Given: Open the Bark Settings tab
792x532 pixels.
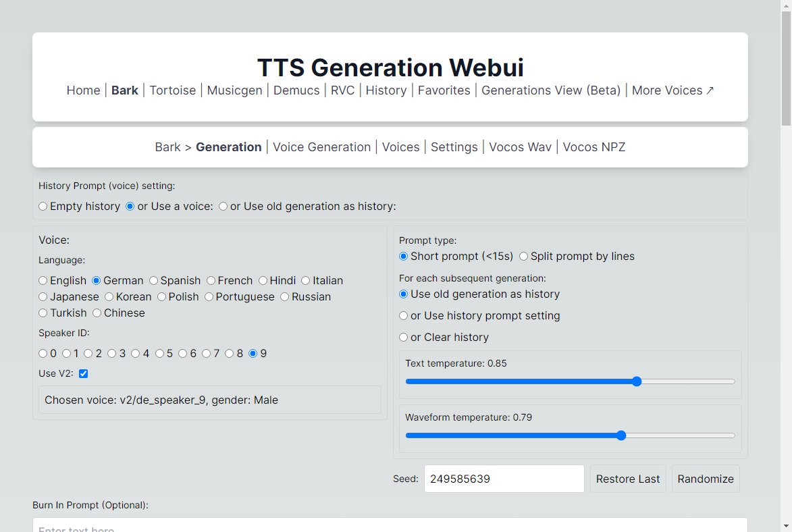Looking at the screenshot, I should (x=454, y=147).
